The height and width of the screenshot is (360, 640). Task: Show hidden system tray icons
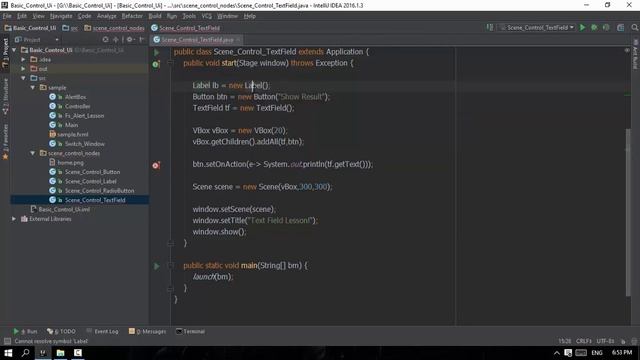(556, 353)
